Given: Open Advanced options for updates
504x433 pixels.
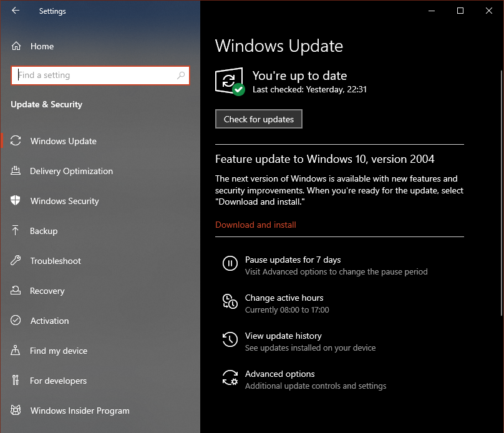Looking at the screenshot, I should click(x=279, y=374).
